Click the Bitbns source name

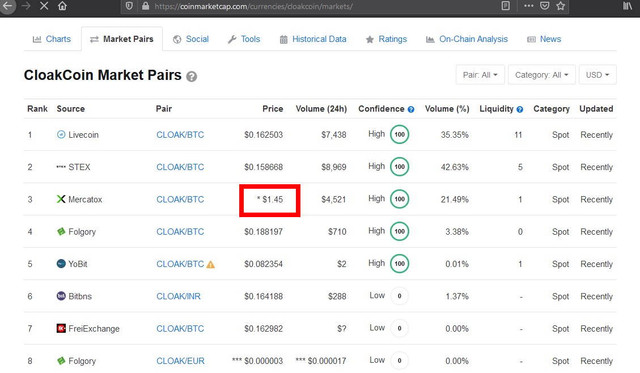80,296
